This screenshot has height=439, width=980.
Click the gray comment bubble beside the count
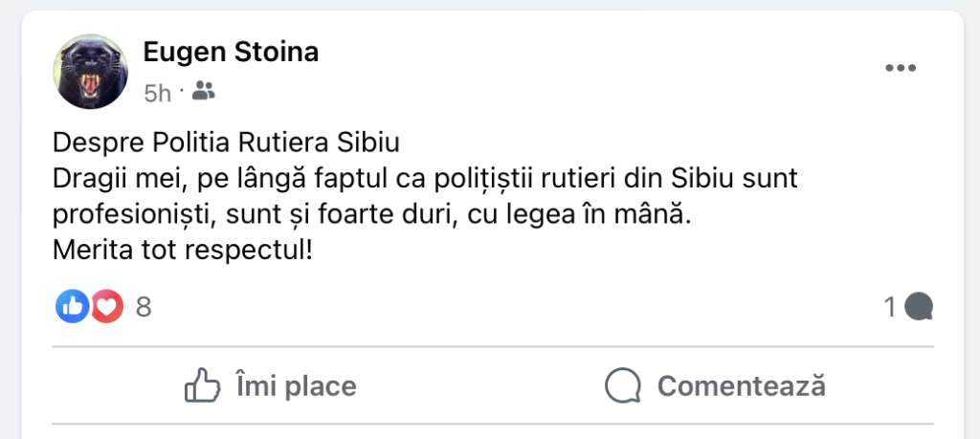[x=919, y=307]
